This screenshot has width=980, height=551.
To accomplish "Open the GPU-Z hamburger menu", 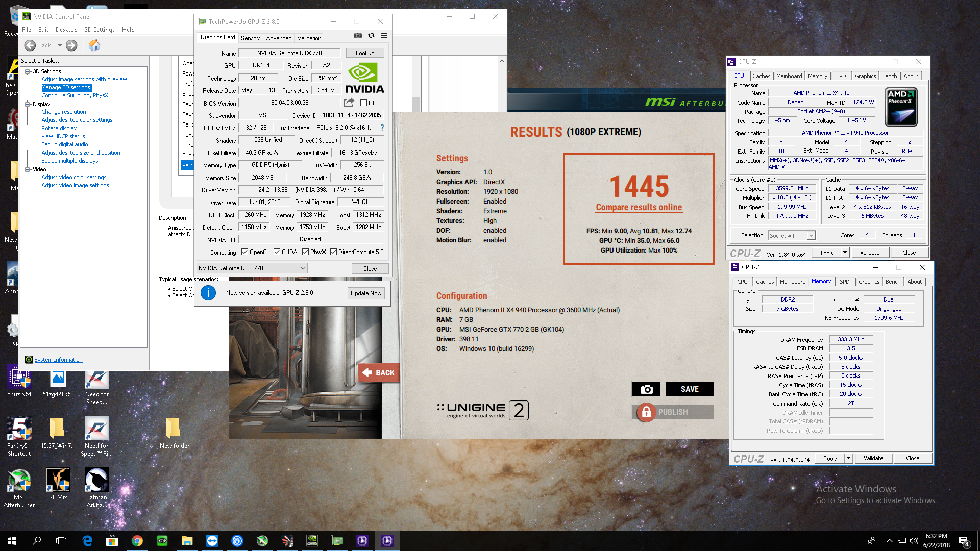I will (x=384, y=35).
